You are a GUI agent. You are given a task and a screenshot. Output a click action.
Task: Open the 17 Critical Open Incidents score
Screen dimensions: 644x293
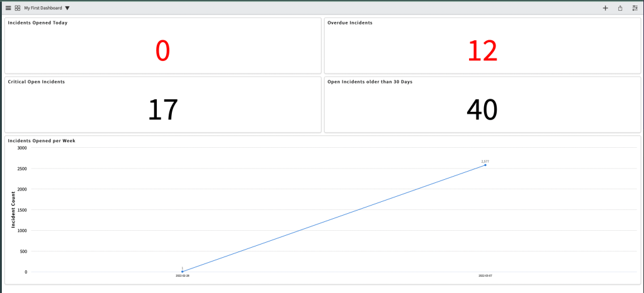click(162, 109)
